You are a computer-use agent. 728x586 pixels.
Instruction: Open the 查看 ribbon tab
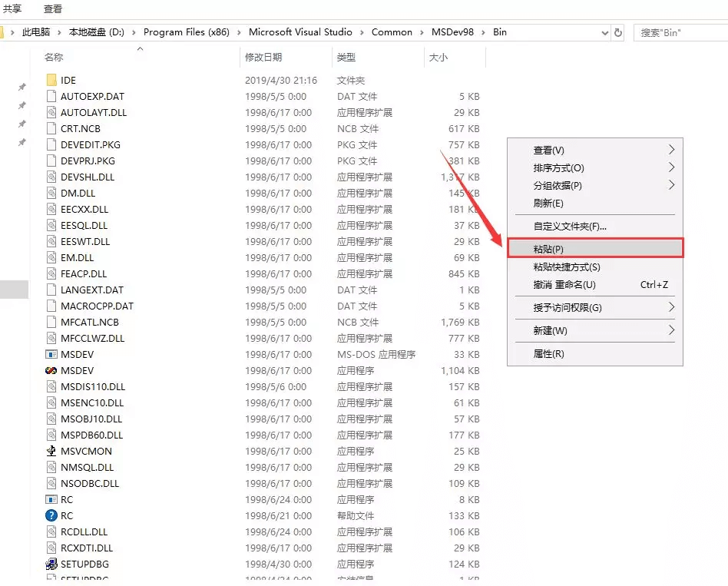click(x=53, y=8)
